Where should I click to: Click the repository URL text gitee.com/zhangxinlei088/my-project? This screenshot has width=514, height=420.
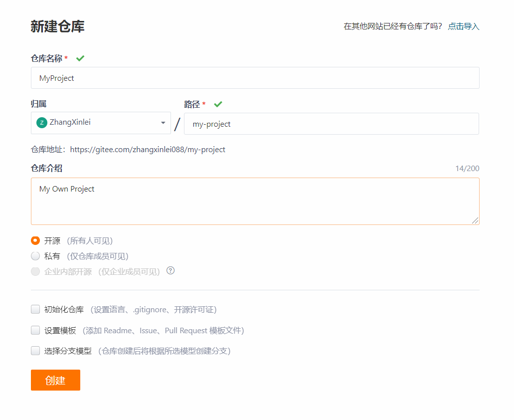pyautogui.click(x=148, y=150)
